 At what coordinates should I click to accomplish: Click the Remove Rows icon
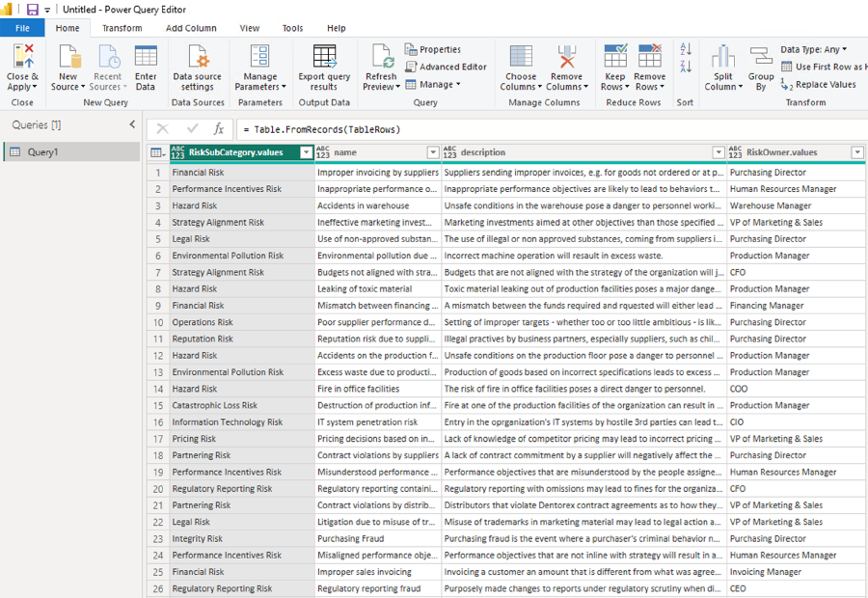click(x=649, y=57)
